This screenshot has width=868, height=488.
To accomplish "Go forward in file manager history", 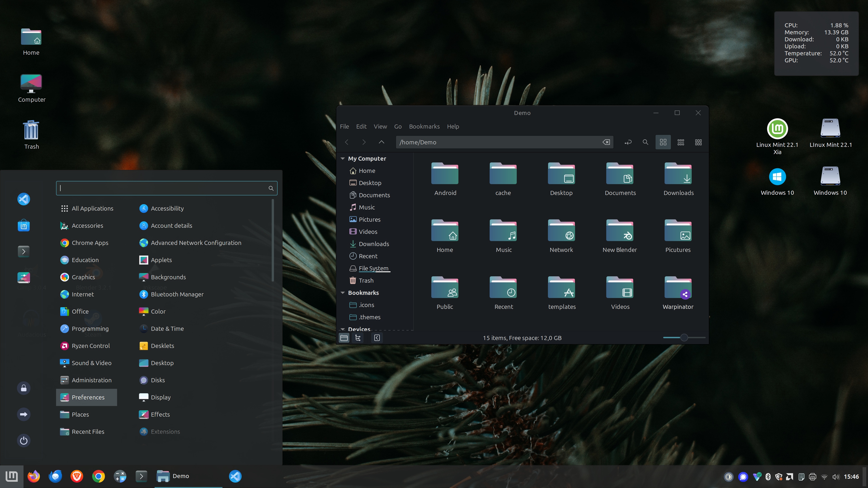I will 364,142.
